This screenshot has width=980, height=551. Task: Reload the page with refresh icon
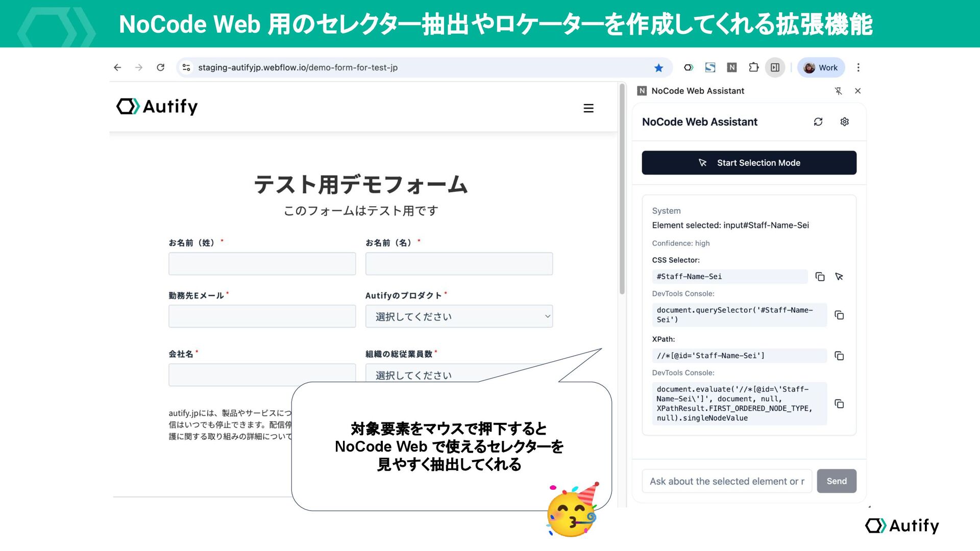161,67
